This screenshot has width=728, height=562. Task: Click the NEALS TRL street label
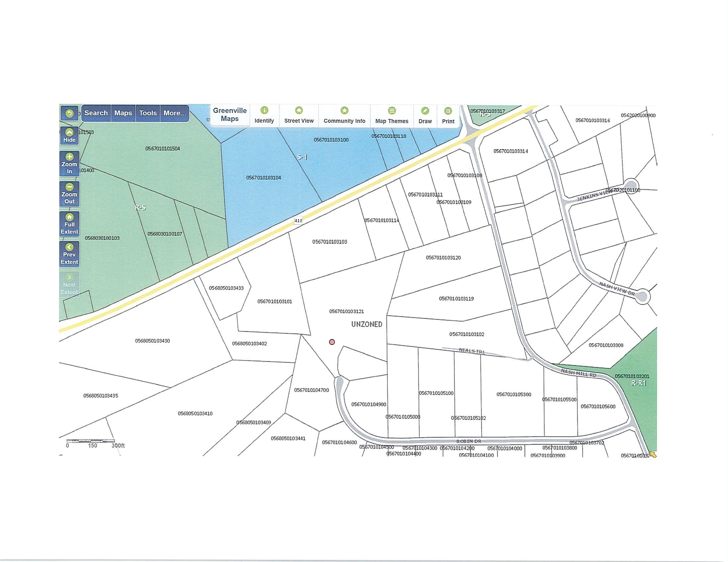point(472,351)
